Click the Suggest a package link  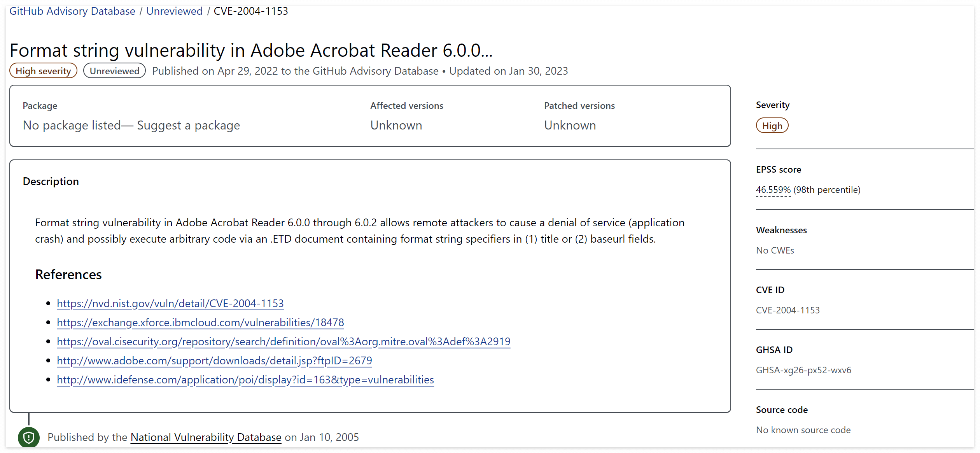tap(188, 125)
